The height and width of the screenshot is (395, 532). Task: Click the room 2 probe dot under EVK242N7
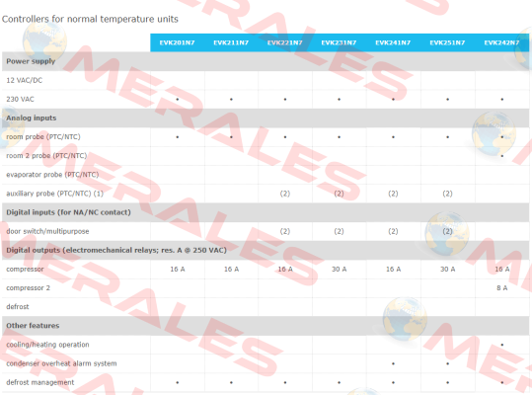502,156
